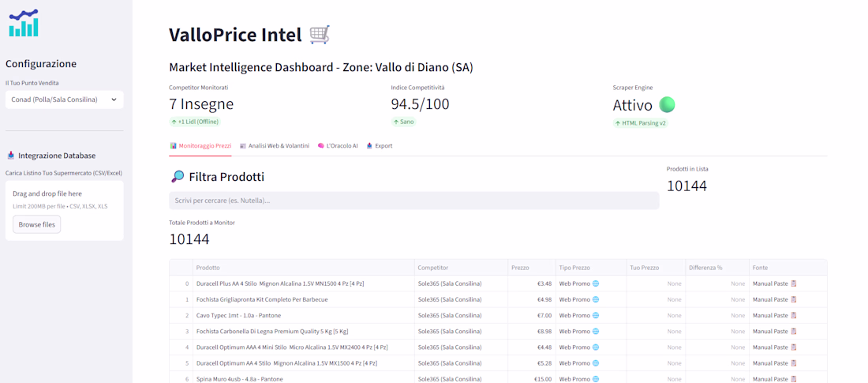Click row index 4 cell
Image resolution: width=868 pixels, height=383 pixels.
point(181,347)
